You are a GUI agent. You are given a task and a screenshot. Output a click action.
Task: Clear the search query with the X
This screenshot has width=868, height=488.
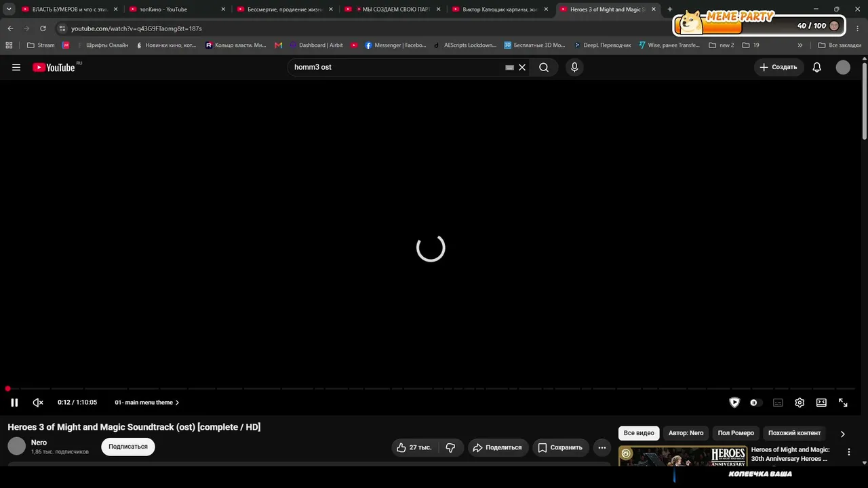(x=522, y=67)
